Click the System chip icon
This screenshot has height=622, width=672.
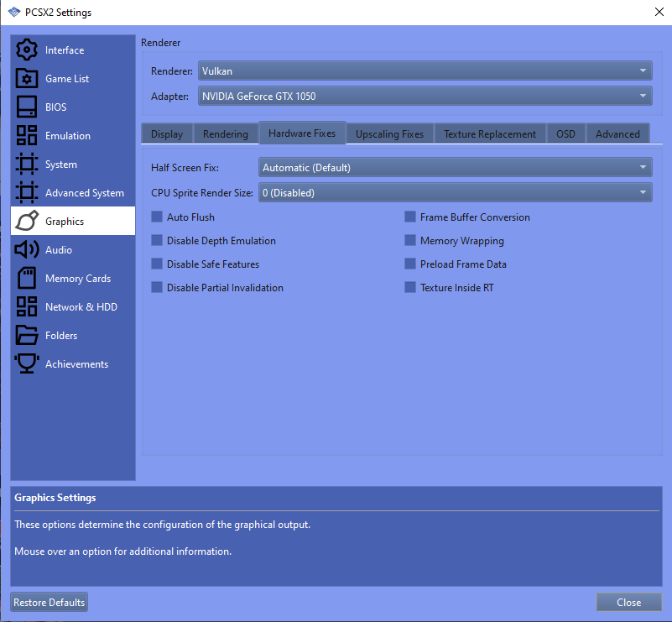point(27,165)
